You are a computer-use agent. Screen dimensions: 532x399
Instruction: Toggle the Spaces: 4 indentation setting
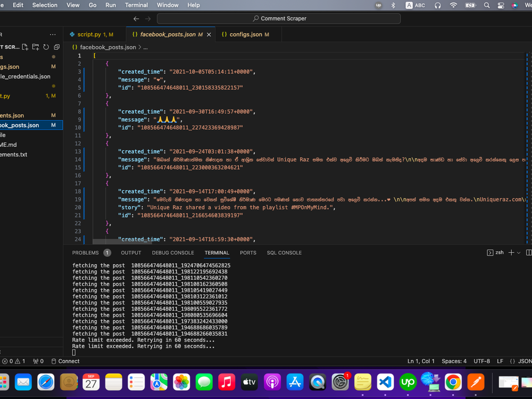tap(454, 361)
